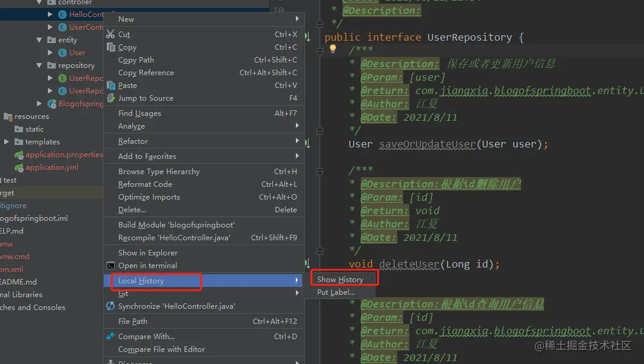Image resolution: width=644 pixels, height=364 pixels.
Task: Click the entity folder icon
Action: [52, 40]
